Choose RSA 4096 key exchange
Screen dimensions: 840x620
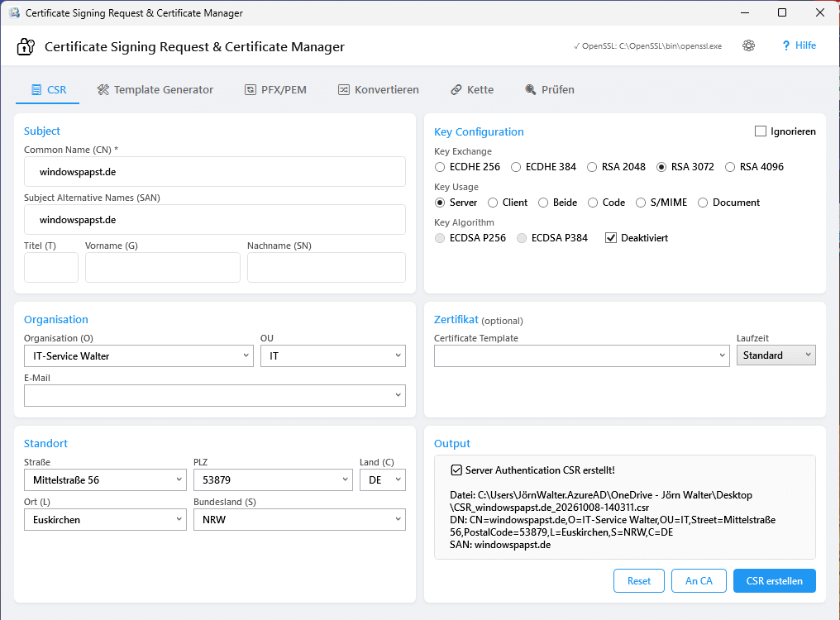point(730,167)
